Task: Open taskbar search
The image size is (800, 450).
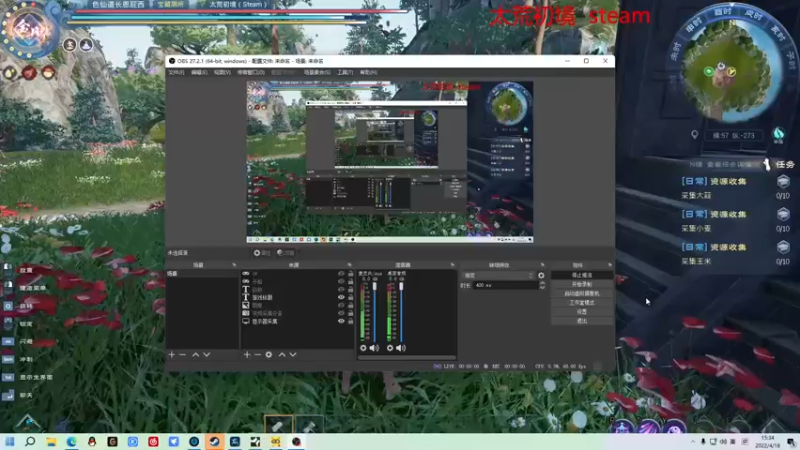Action: coord(30,441)
